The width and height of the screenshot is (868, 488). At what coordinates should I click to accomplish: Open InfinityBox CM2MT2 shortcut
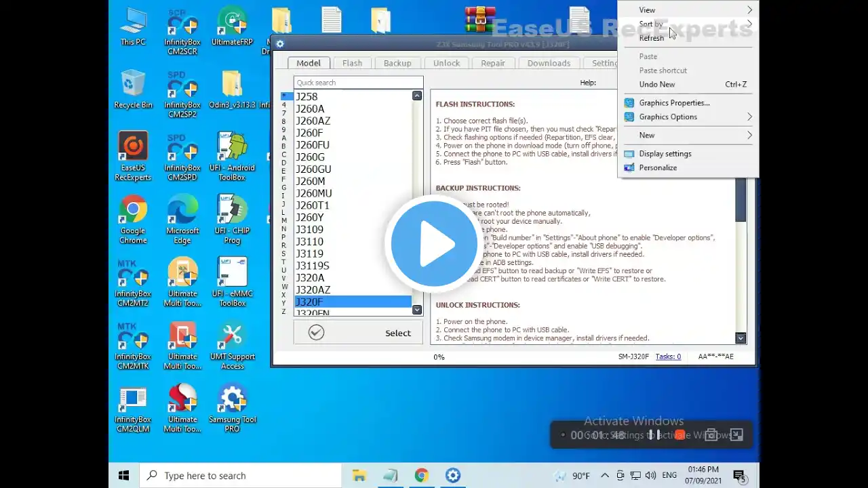pos(133,283)
